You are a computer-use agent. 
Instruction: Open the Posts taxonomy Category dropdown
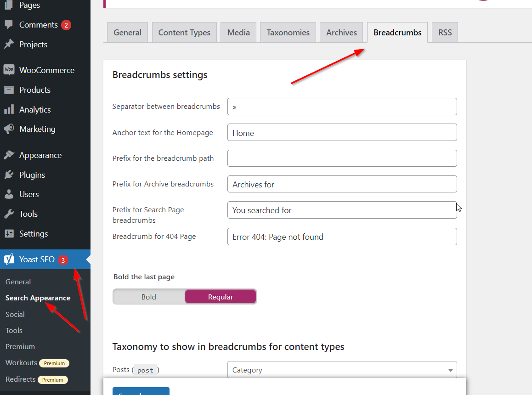(342, 370)
